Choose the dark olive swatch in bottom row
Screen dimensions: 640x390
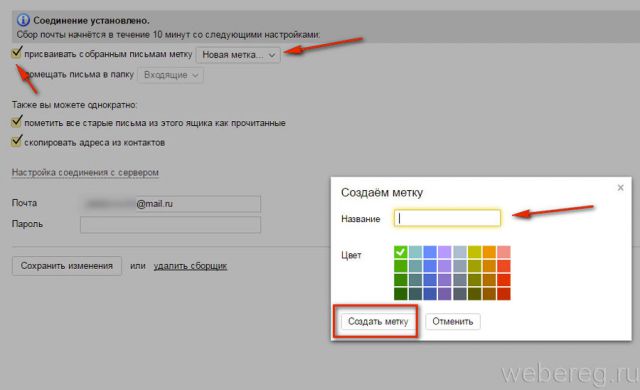[x=474, y=294]
